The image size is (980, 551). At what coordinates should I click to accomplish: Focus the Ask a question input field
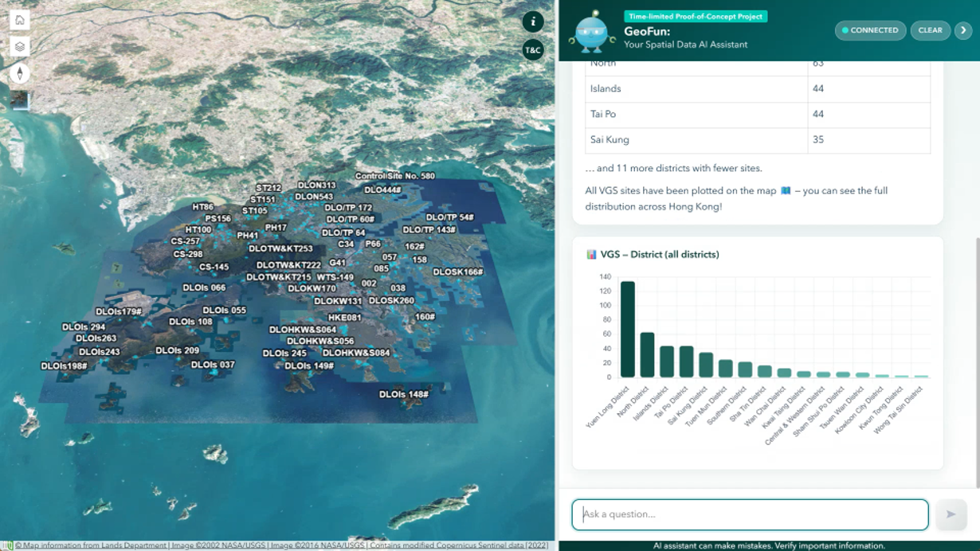tap(750, 514)
